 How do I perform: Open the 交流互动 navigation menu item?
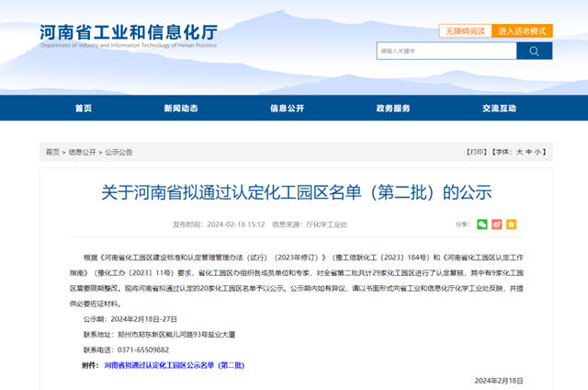[x=499, y=109]
